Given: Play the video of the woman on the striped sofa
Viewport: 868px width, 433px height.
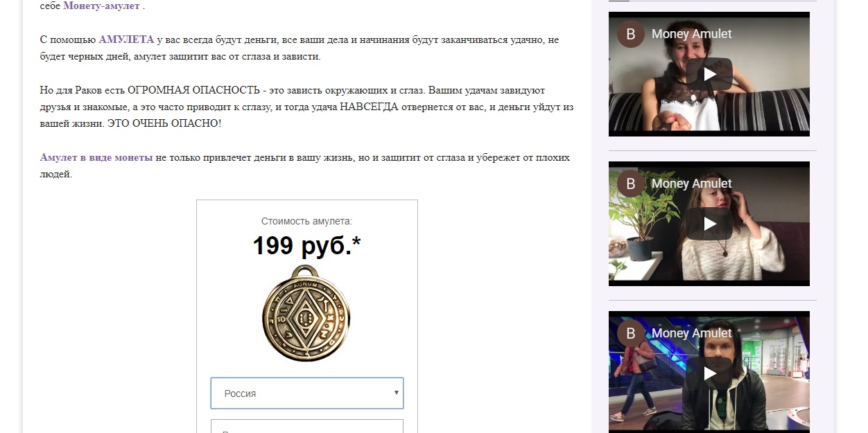Looking at the screenshot, I should [709, 74].
